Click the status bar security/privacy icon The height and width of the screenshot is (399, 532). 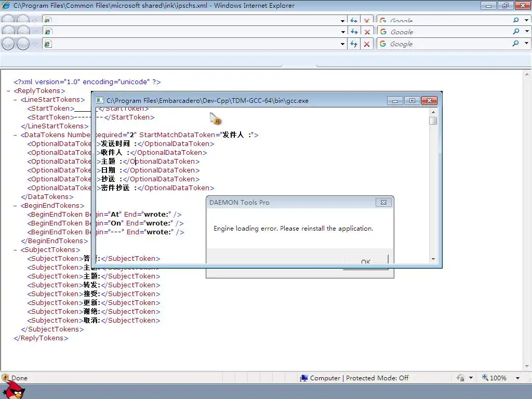point(460,378)
